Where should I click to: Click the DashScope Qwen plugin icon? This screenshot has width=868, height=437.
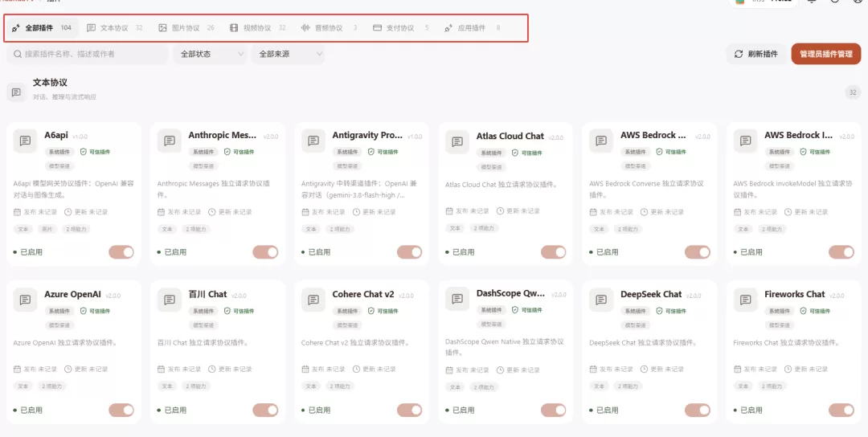click(457, 299)
